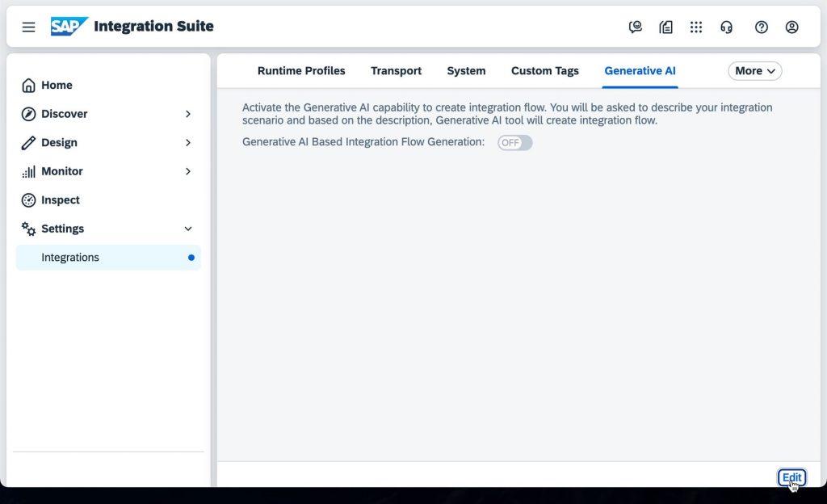
Task: Collapse the Settings menu chevron
Action: tap(188, 229)
